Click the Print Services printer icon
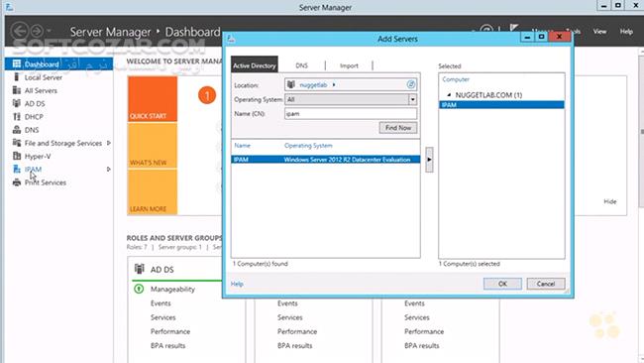 [x=17, y=182]
